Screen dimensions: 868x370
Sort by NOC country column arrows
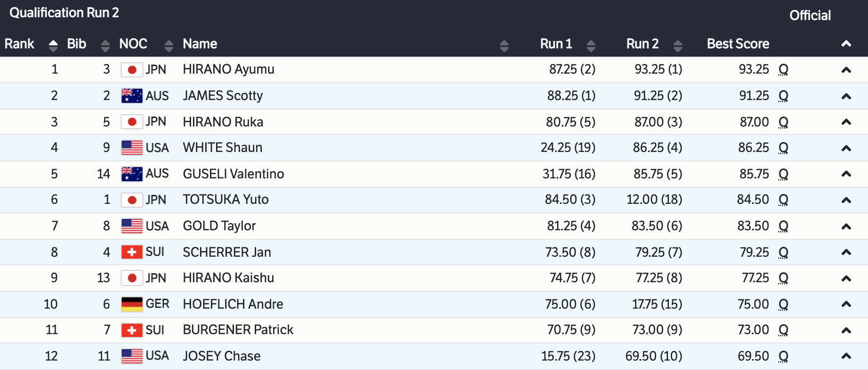(169, 45)
